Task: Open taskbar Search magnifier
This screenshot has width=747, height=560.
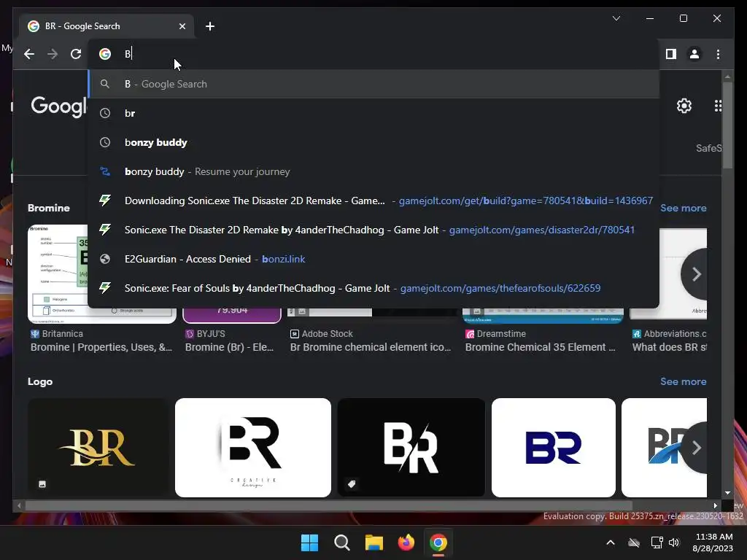Action: click(341, 542)
